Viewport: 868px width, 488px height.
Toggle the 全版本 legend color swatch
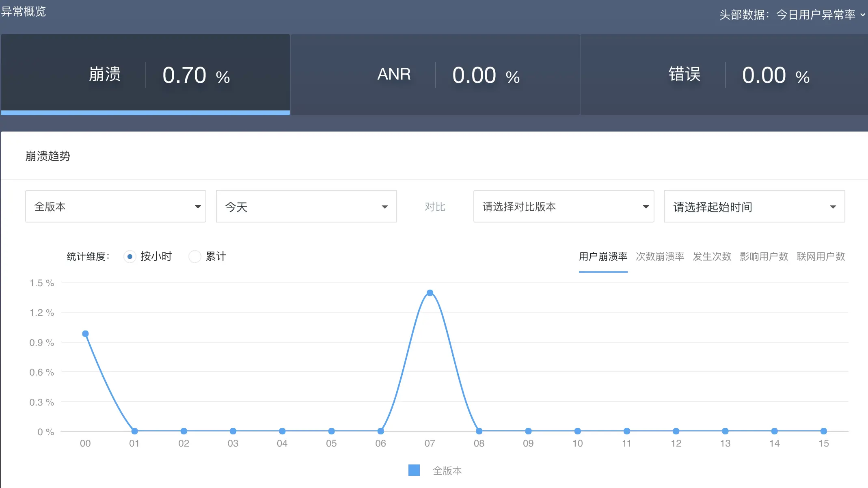tap(414, 470)
